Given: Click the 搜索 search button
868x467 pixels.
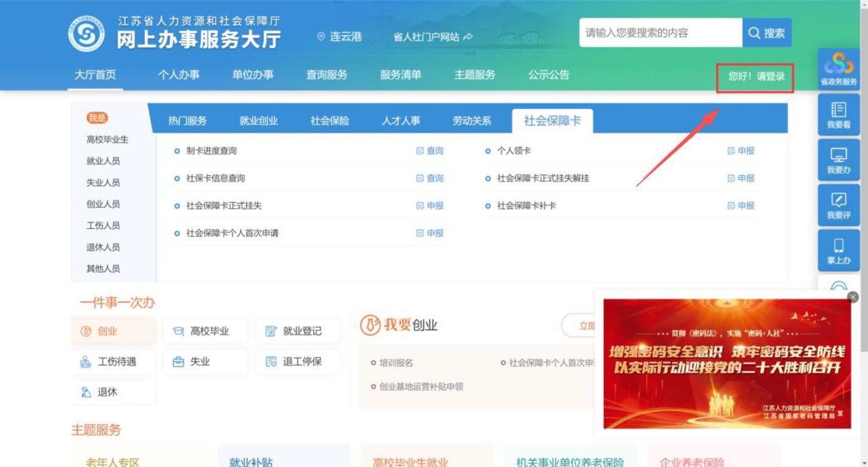Looking at the screenshot, I should click(x=767, y=33).
